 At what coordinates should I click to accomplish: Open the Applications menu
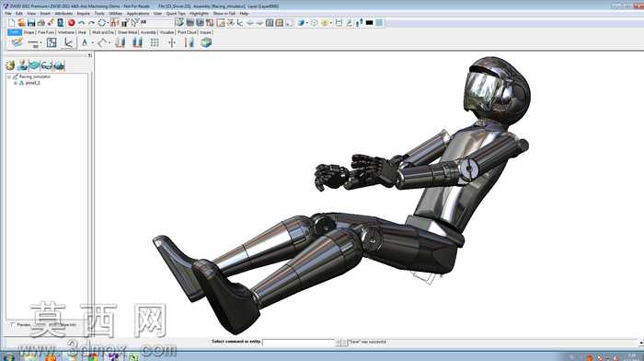[x=138, y=14]
